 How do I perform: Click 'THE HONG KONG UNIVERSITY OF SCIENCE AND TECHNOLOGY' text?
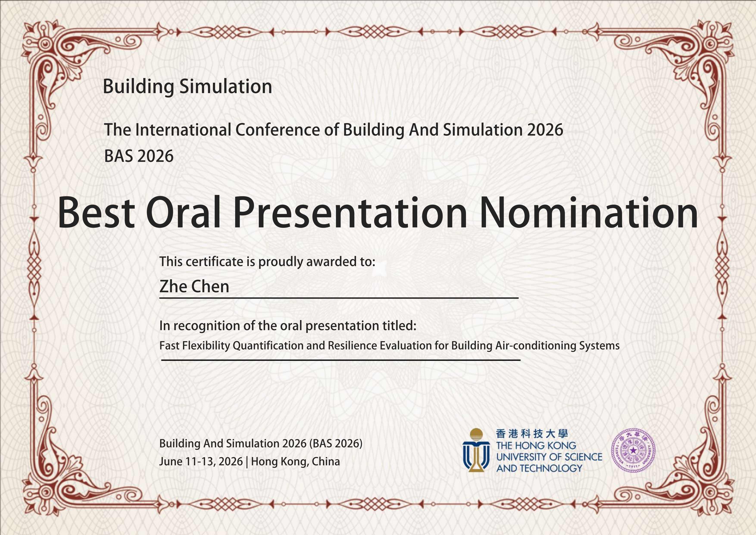(549, 457)
